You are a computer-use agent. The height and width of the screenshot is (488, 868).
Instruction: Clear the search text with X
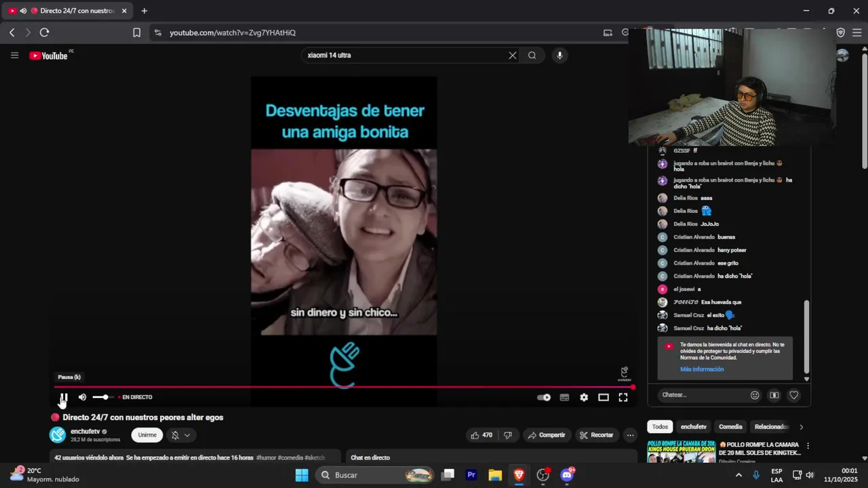(x=513, y=56)
